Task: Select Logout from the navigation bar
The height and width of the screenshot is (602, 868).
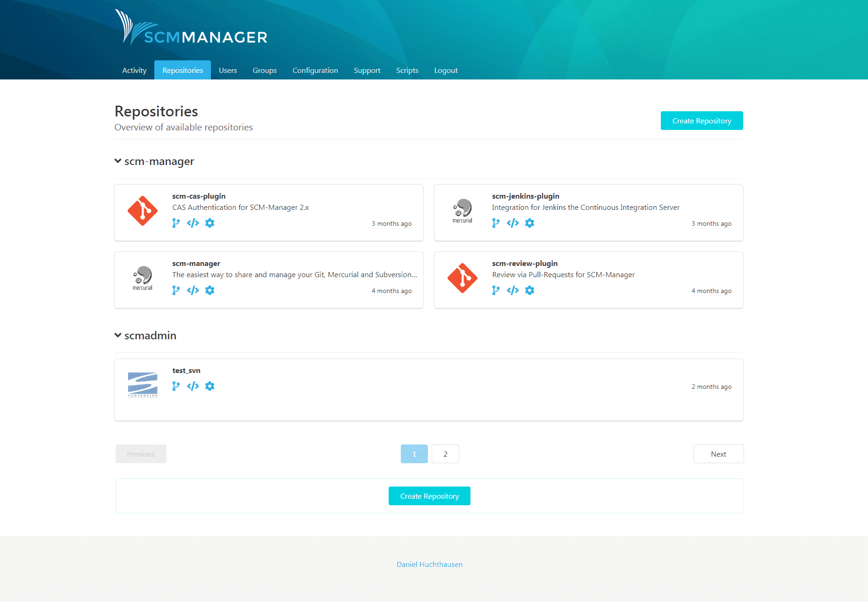Action: click(445, 70)
